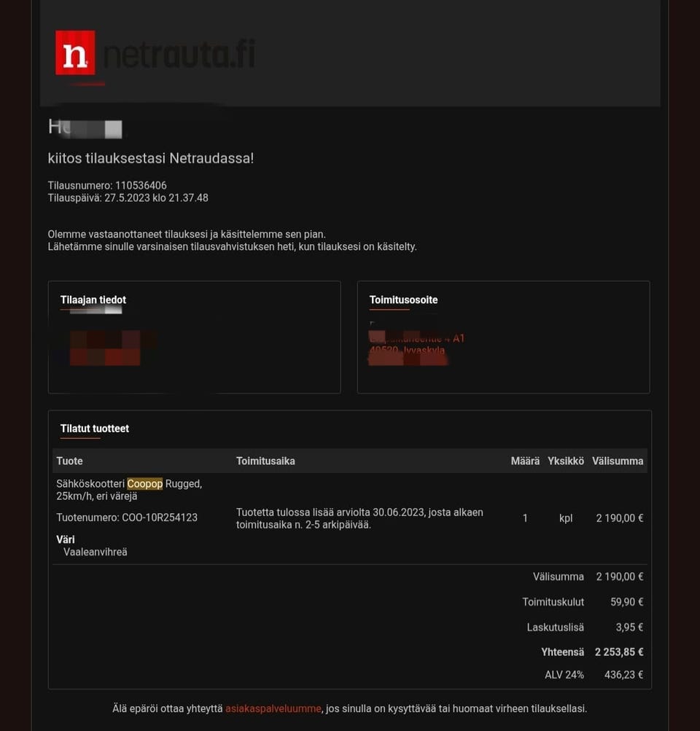The width and height of the screenshot is (700, 731).
Task: Click the 'Tuote' column header
Action: (69, 461)
